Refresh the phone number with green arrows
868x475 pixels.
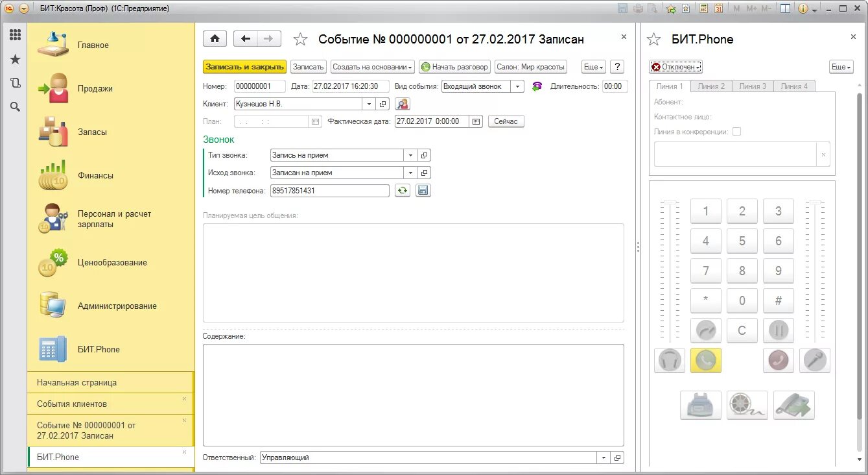click(403, 190)
